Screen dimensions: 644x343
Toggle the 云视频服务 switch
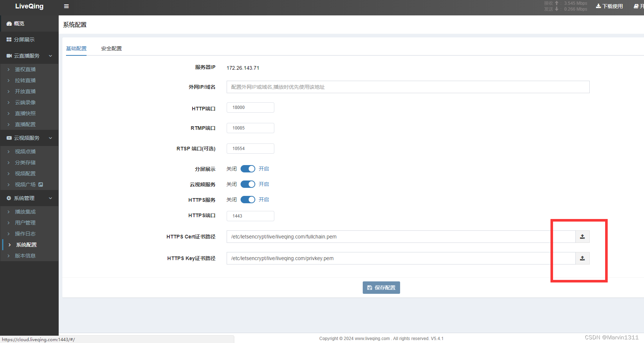pyautogui.click(x=248, y=184)
